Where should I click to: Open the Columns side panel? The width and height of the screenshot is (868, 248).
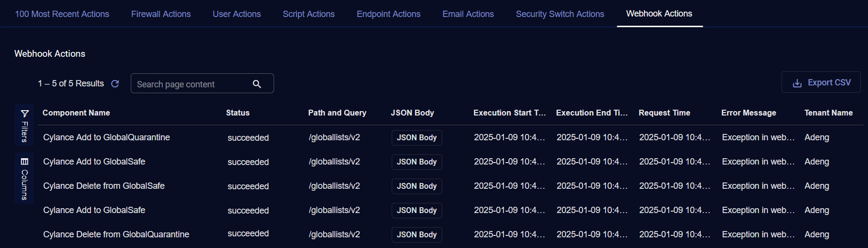click(24, 178)
